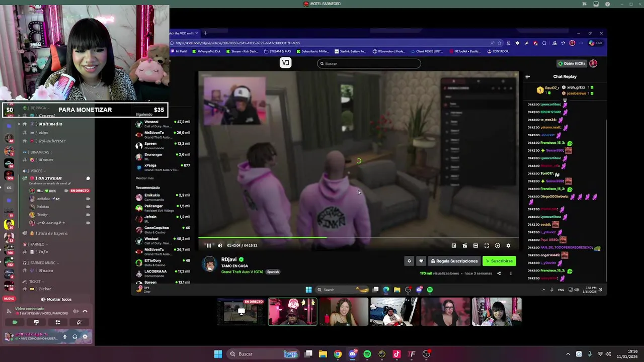
Task: Open the Kick user profile avatar
Action: (593, 63)
